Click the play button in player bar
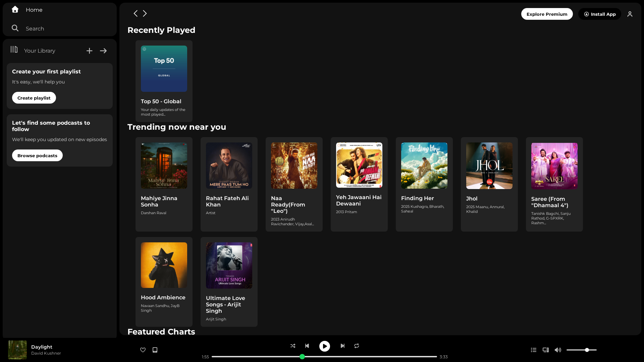 (325, 346)
